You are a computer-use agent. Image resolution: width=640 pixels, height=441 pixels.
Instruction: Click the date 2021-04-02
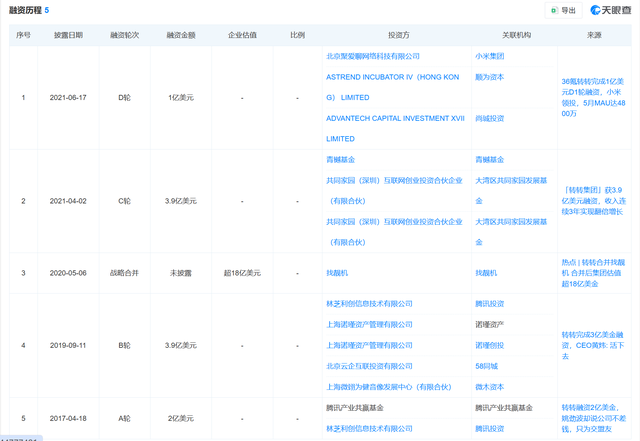(68, 201)
